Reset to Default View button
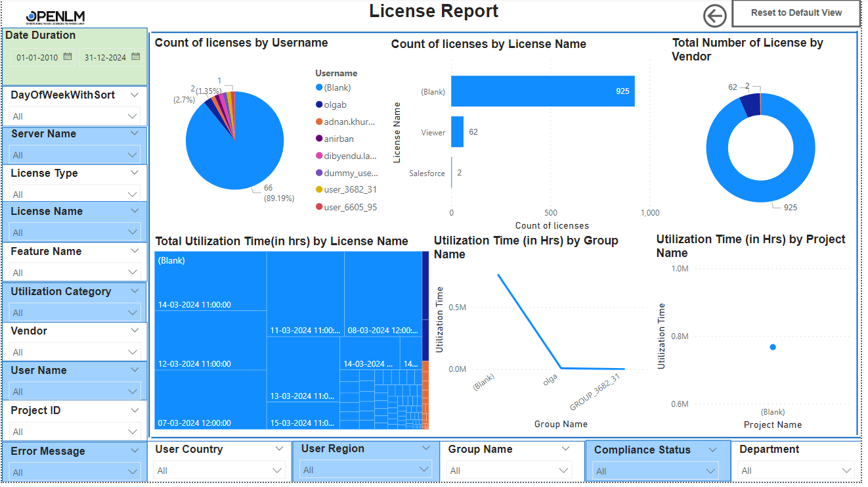868x487 pixels. tap(796, 13)
